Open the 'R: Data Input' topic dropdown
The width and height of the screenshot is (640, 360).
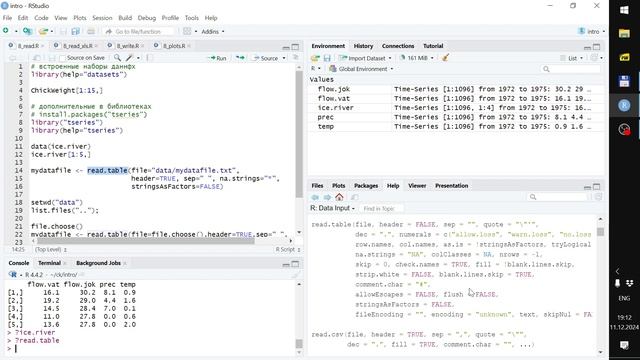point(332,208)
